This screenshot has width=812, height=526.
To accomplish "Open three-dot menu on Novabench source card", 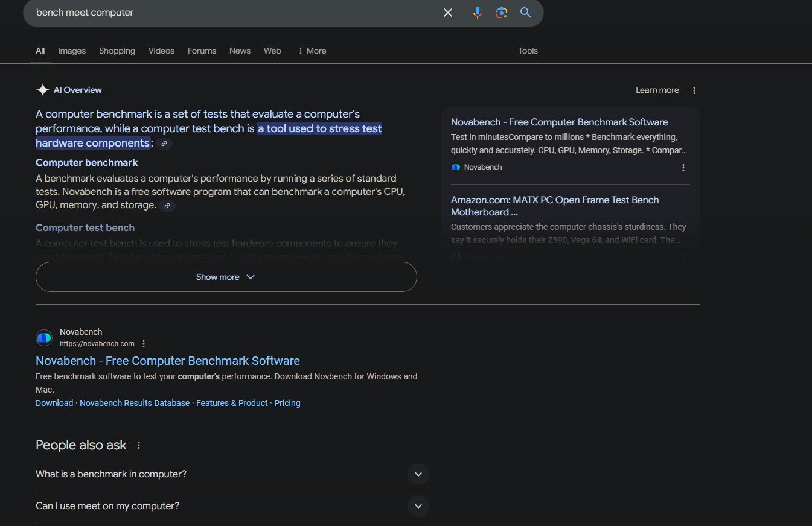I will click(x=683, y=168).
